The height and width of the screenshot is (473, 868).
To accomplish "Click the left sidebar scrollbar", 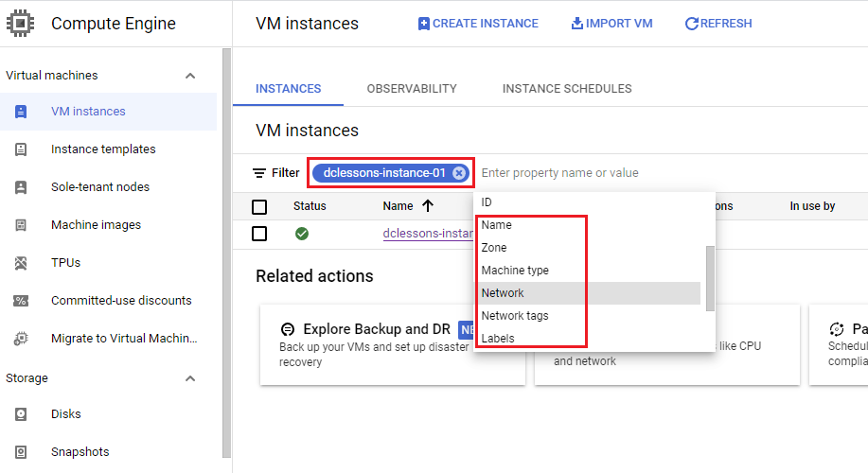I will [x=226, y=254].
